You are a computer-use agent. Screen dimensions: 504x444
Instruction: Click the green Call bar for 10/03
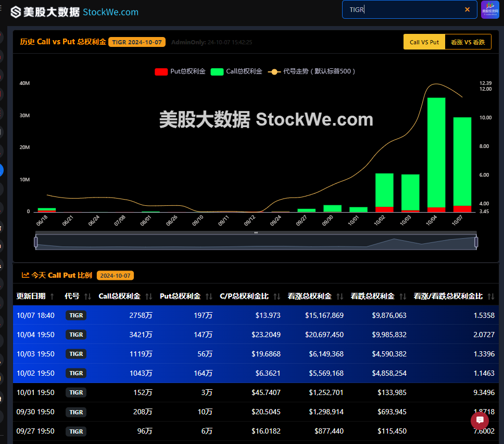tap(410, 192)
